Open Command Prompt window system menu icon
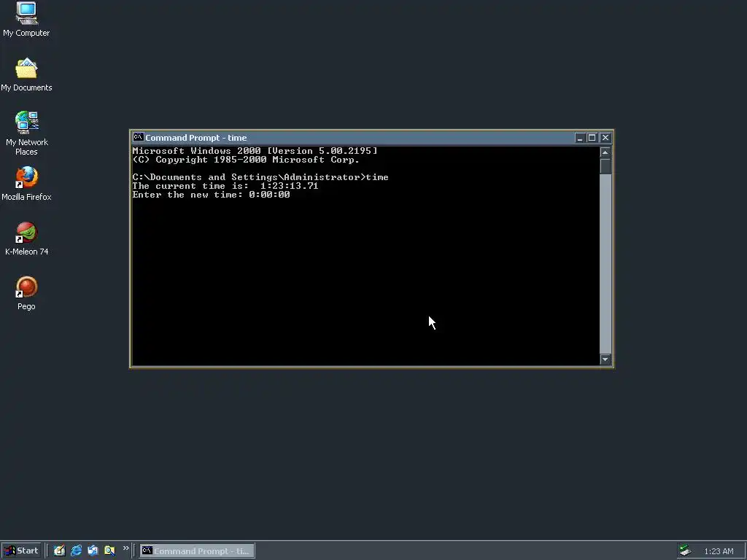This screenshot has height=560, width=747. point(138,137)
